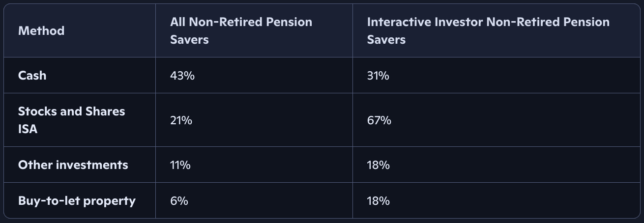644x223 pixels.
Task: Click the word Savers under All Non-Retired Pension
Action: [x=189, y=39]
